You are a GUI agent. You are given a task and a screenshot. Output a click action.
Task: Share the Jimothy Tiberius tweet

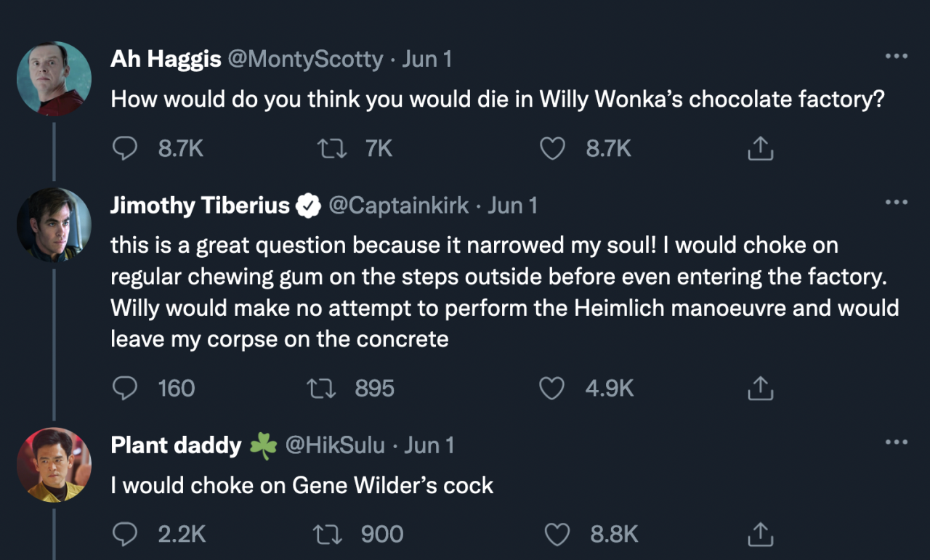click(x=760, y=389)
